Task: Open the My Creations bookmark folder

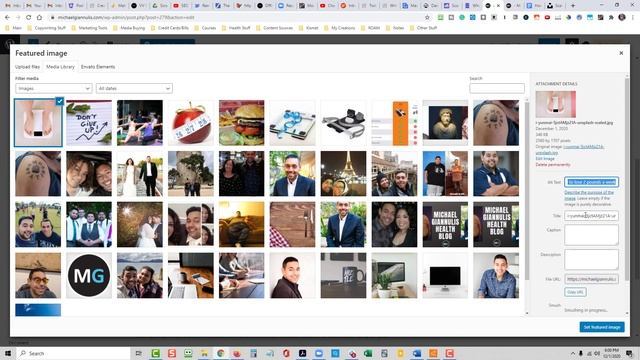Action: [x=339, y=28]
